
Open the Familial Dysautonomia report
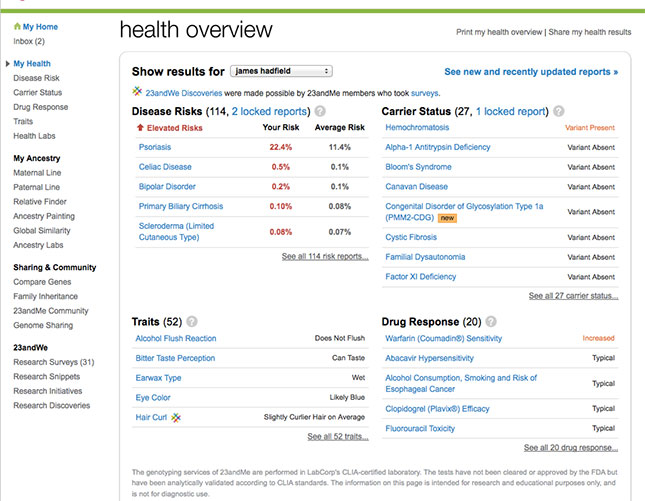pyautogui.click(x=425, y=257)
